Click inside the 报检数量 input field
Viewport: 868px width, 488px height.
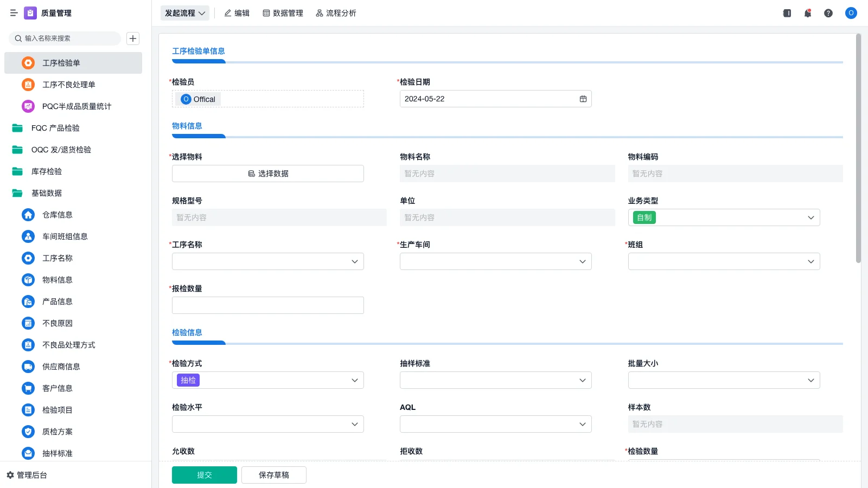point(267,305)
